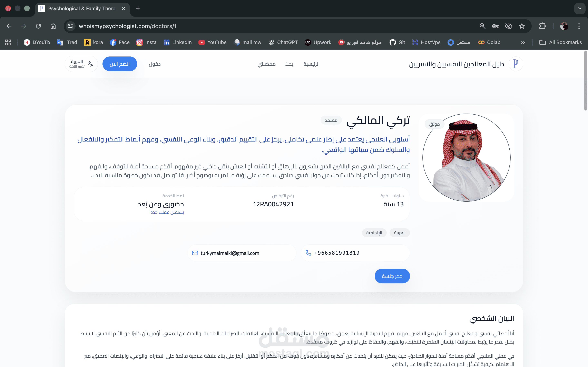This screenshot has width=588, height=367.
Task: Click the حجز جلسة booking button
Action: coord(392,276)
